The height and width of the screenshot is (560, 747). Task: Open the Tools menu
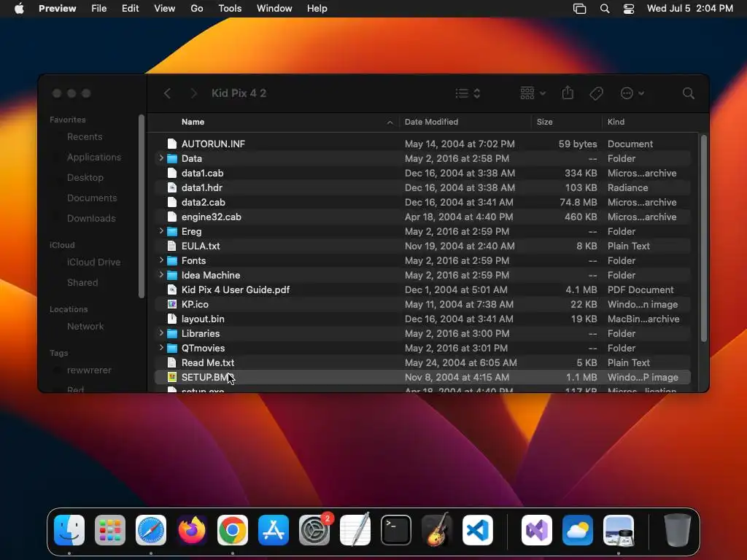point(230,9)
